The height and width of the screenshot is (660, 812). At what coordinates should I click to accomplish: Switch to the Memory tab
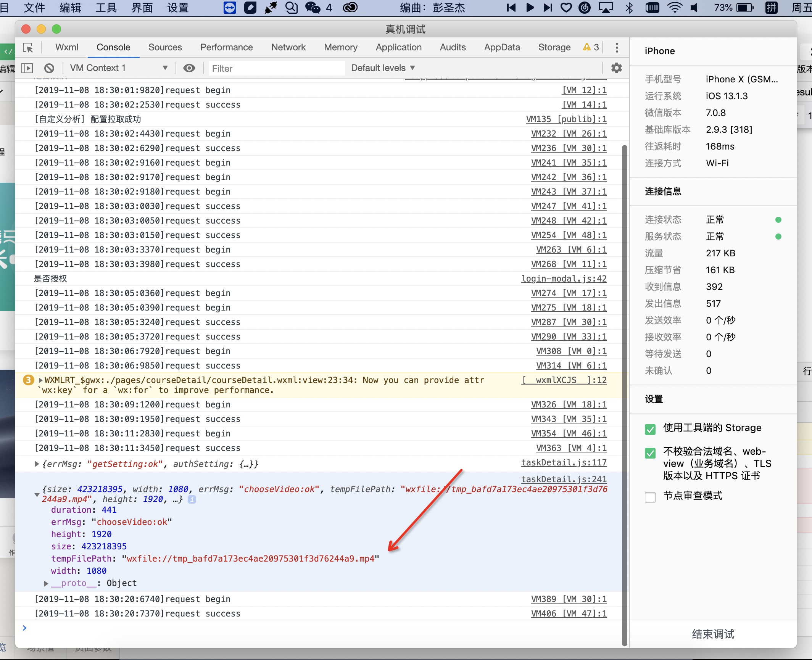341,47
